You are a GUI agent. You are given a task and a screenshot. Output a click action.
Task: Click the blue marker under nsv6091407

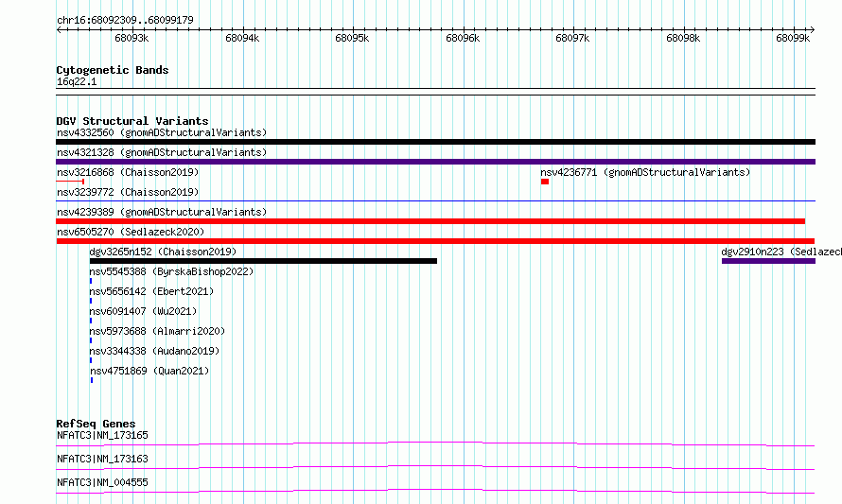(91, 321)
